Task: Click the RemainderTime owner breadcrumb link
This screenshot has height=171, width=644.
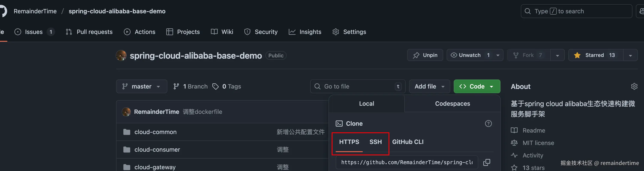Action: point(35,11)
